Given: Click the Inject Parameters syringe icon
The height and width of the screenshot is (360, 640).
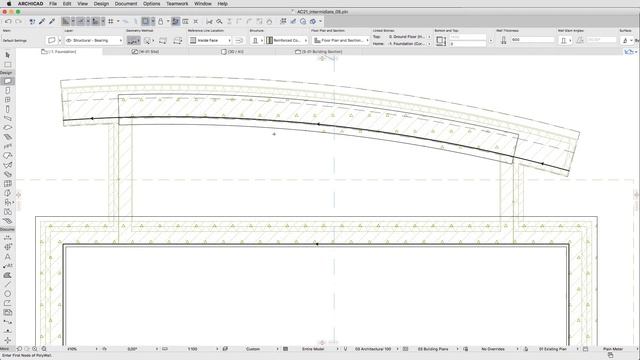Looking at the screenshot, I should (52, 21).
